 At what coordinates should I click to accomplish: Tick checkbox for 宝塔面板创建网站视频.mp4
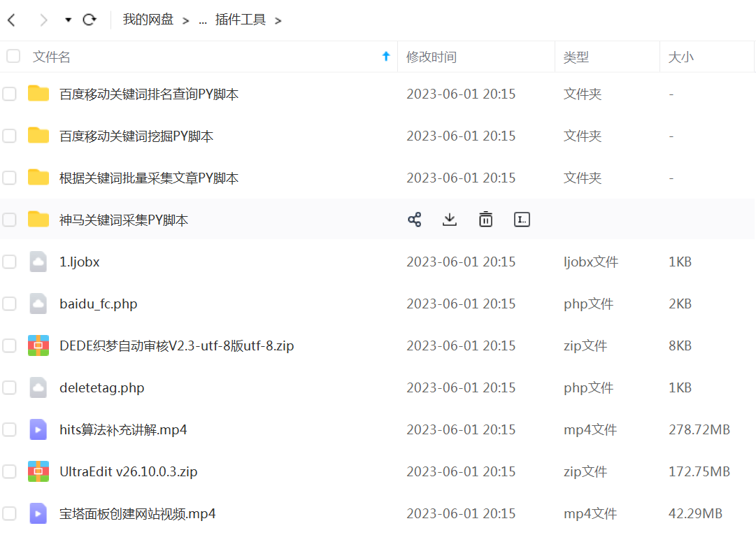9,513
